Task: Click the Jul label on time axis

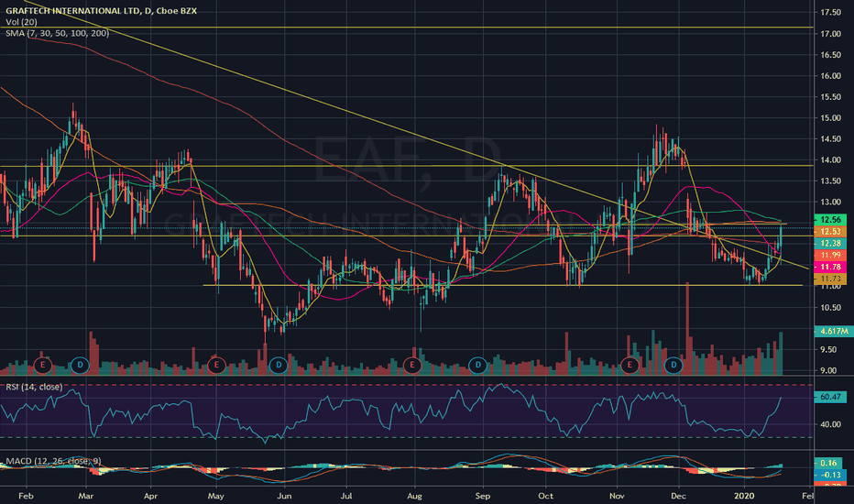Action: click(345, 496)
